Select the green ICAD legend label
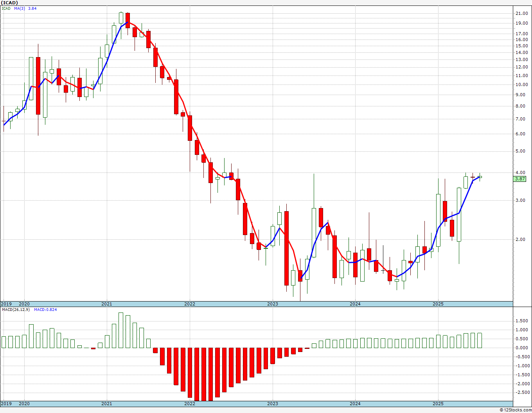The image size is (532, 413). click(x=6, y=8)
